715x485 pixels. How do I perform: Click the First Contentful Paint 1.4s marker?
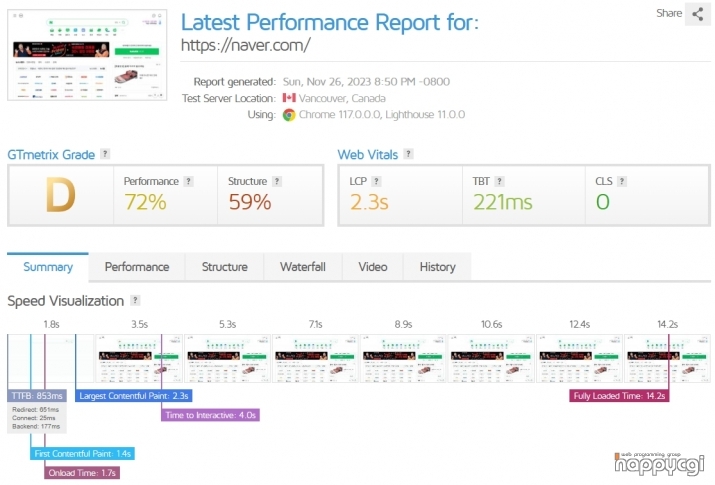[x=83, y=454]
